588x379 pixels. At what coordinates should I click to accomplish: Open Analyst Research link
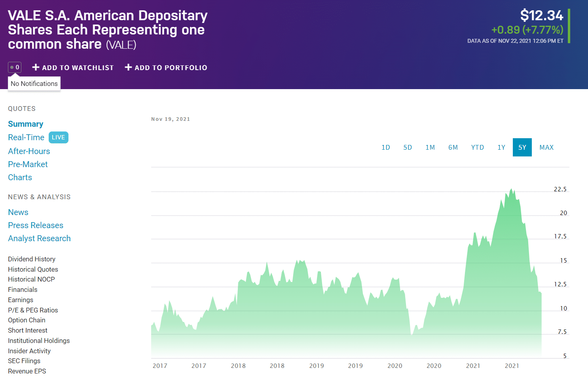(x=39, y=238)
